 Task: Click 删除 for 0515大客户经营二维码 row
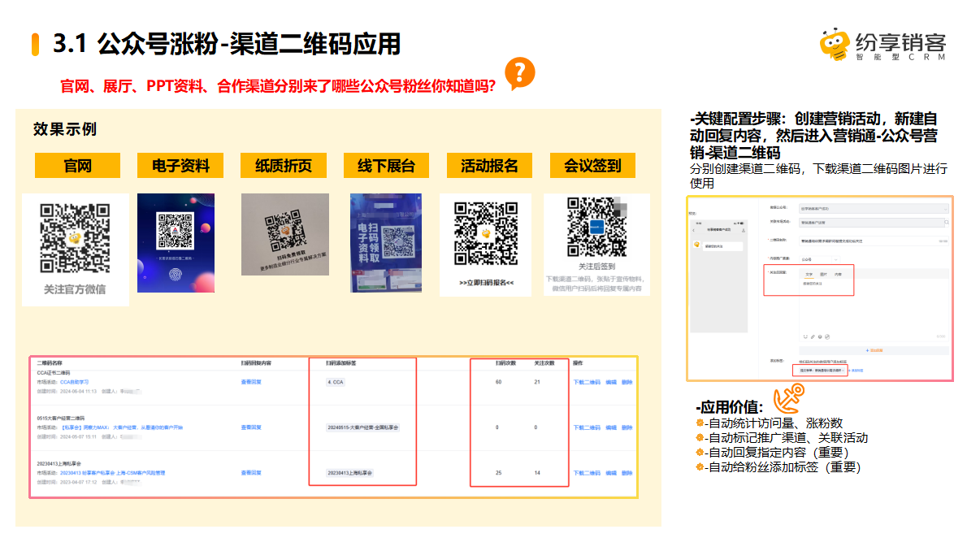tap(627, 427)
